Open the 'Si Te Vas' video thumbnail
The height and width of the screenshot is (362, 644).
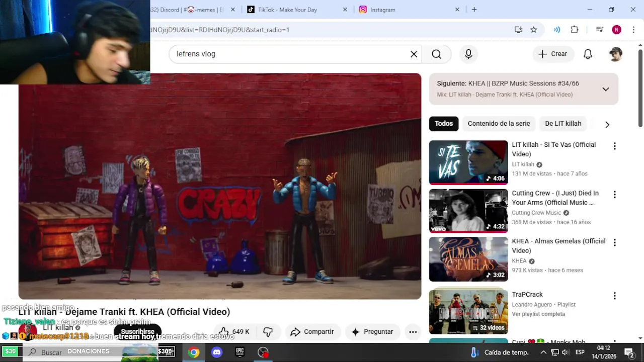click(468, 162)
